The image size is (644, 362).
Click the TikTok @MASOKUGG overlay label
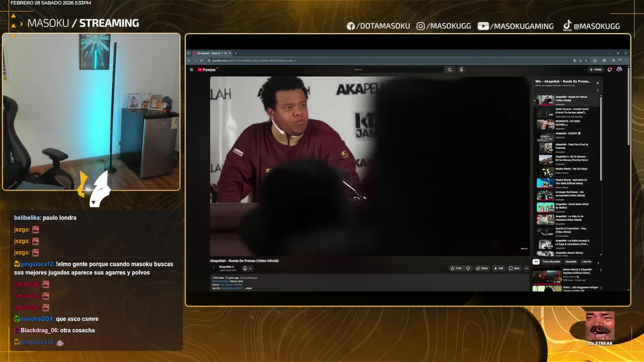point(591,26)
